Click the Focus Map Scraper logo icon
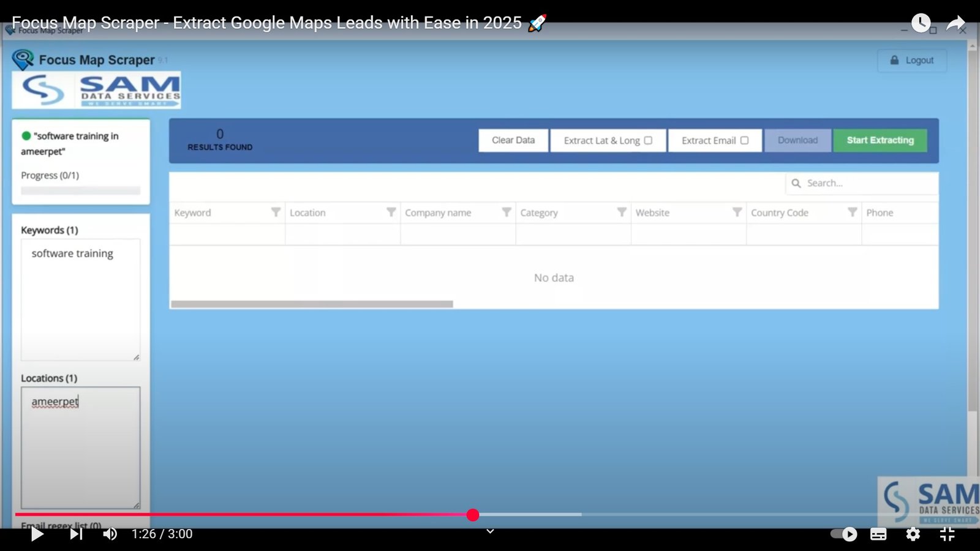Viewport: 980px width, 551px height. [x=23, y=59]
